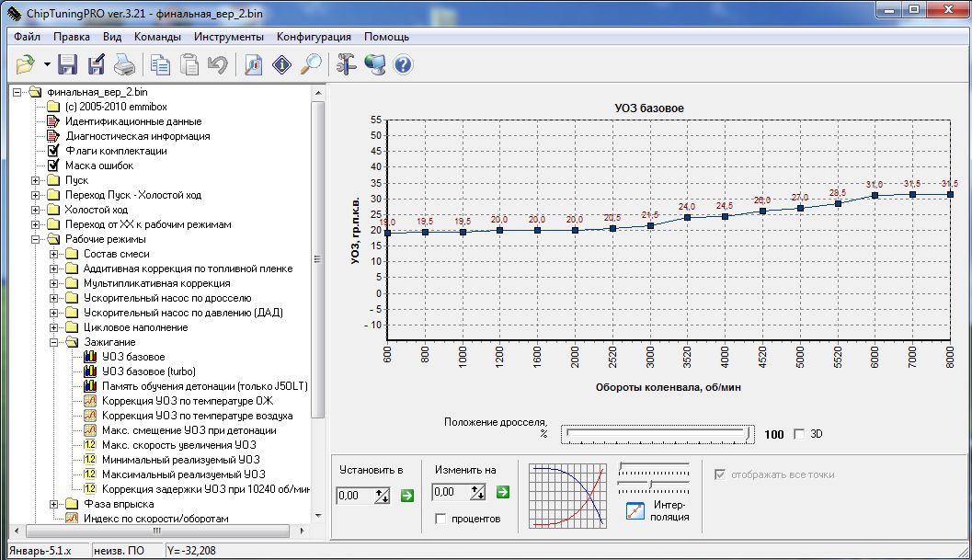Open the Инструменты menu
Screen dimensions: 972x560
coord(229,37)
